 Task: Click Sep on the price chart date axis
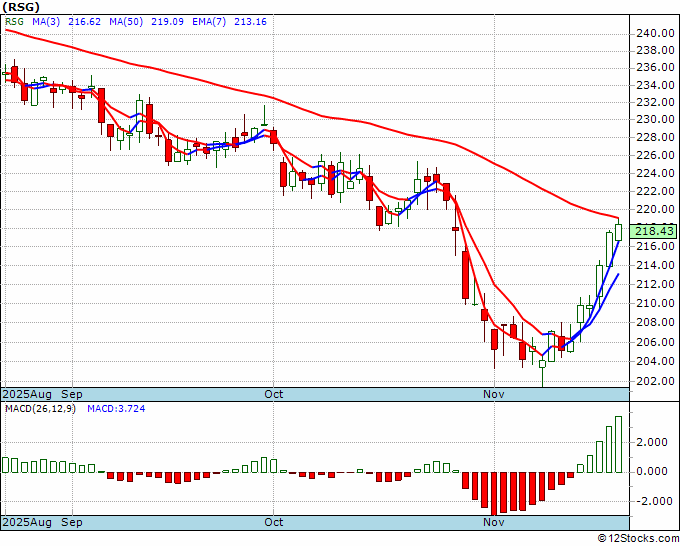(x=72, y=394)
